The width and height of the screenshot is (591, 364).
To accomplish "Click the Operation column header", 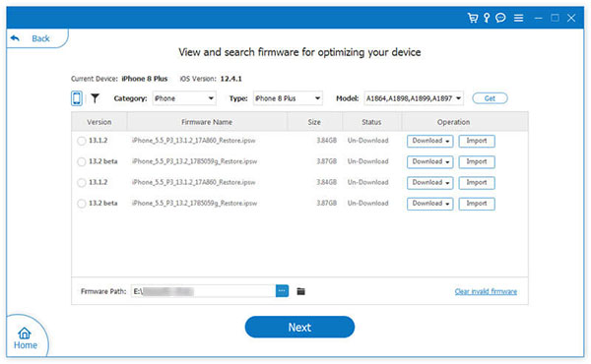I will pos(453,122).
